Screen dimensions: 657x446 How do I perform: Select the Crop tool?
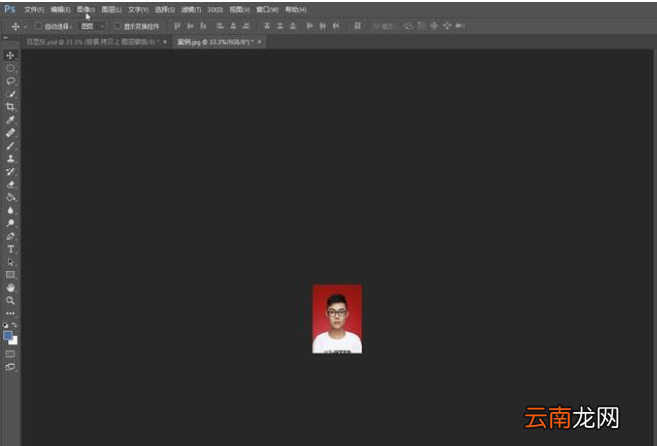coord(10,107)
